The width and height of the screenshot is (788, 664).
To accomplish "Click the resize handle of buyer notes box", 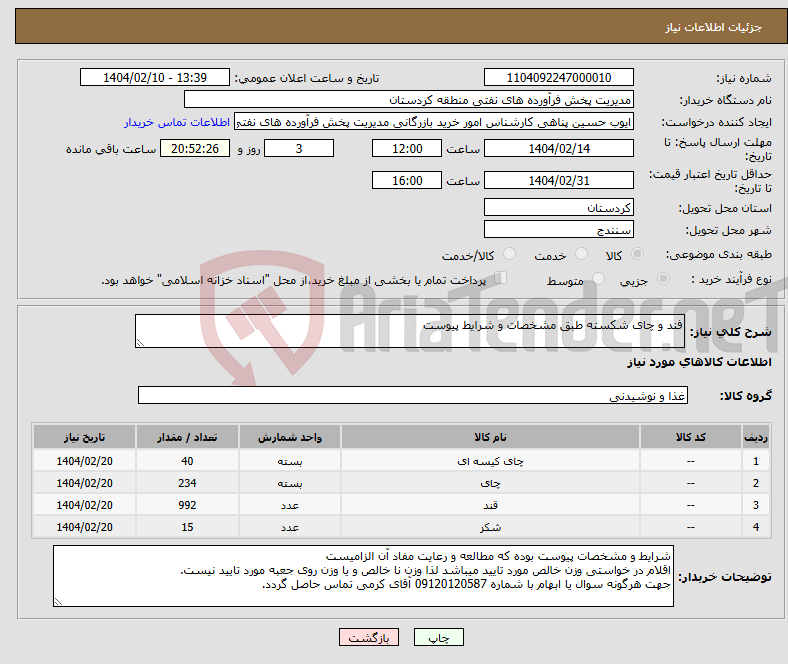I will [x=58, y=602].
